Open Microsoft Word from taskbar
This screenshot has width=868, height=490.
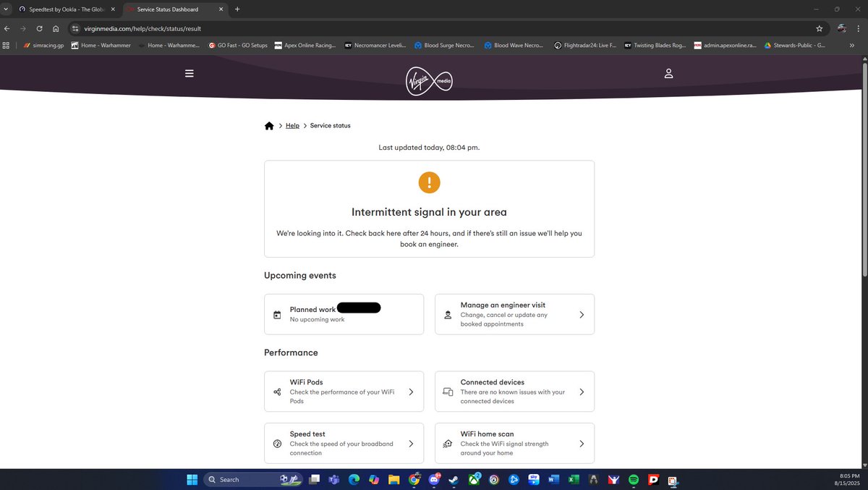coord(553,479)
